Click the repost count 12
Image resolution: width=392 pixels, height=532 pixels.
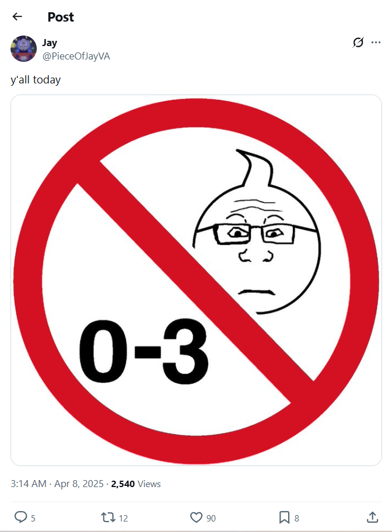coord(123,518)
